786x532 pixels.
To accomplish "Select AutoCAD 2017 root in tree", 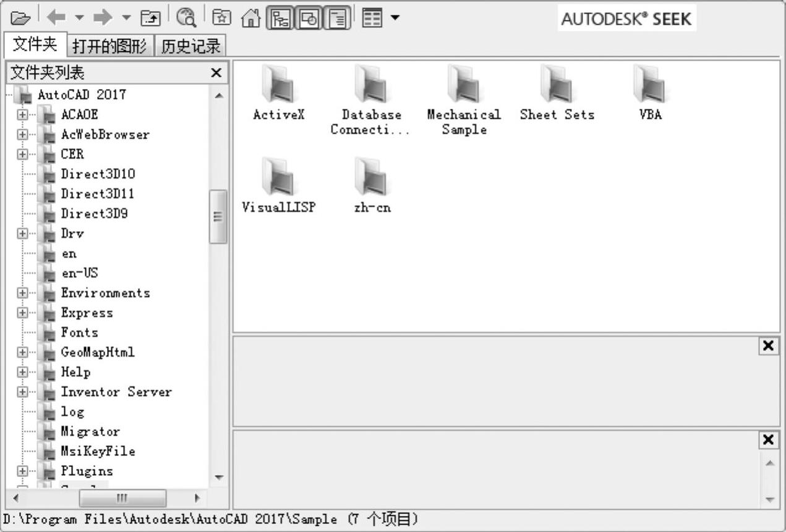I will click(x=82, y=95).
